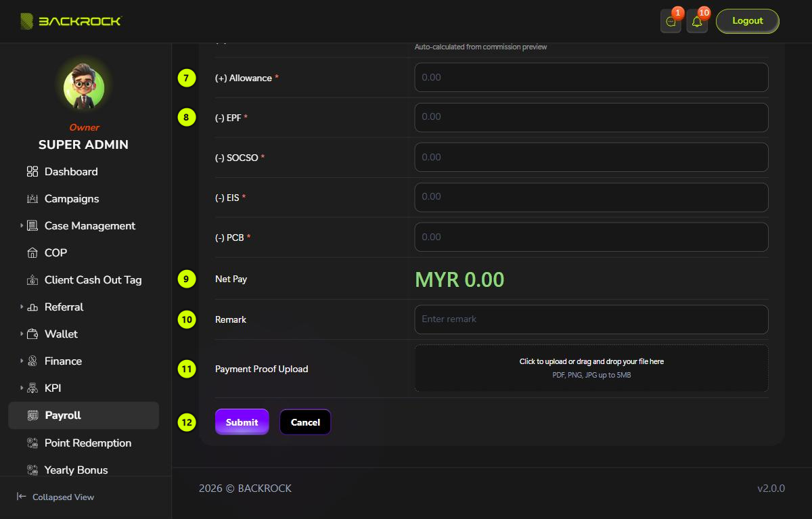Open the Payment Proof upload area

point(591,368)
